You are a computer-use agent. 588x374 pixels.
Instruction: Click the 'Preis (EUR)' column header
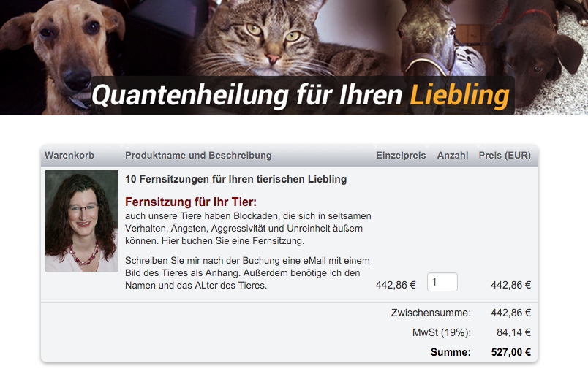click(505, 156)
